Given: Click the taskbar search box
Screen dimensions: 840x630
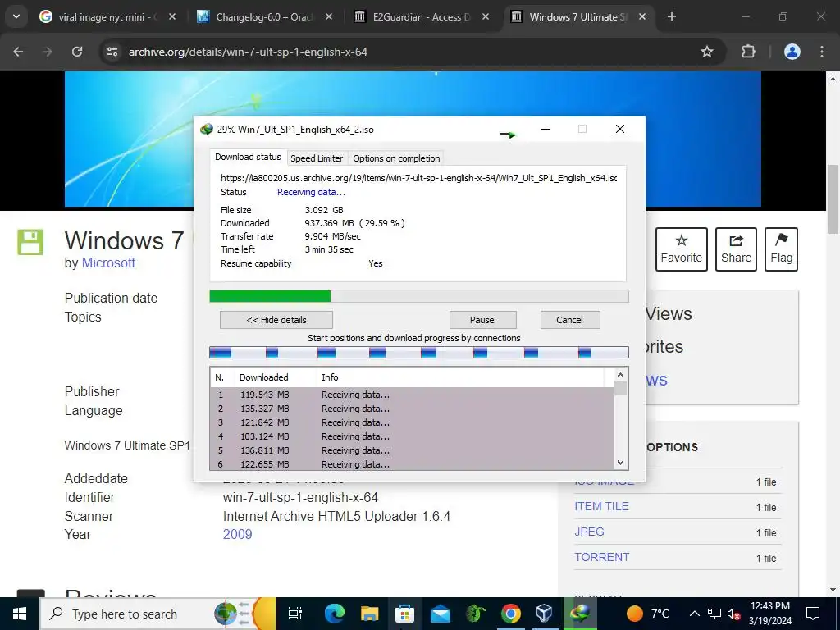Looking at the screenshot, I should coord(157,614).
